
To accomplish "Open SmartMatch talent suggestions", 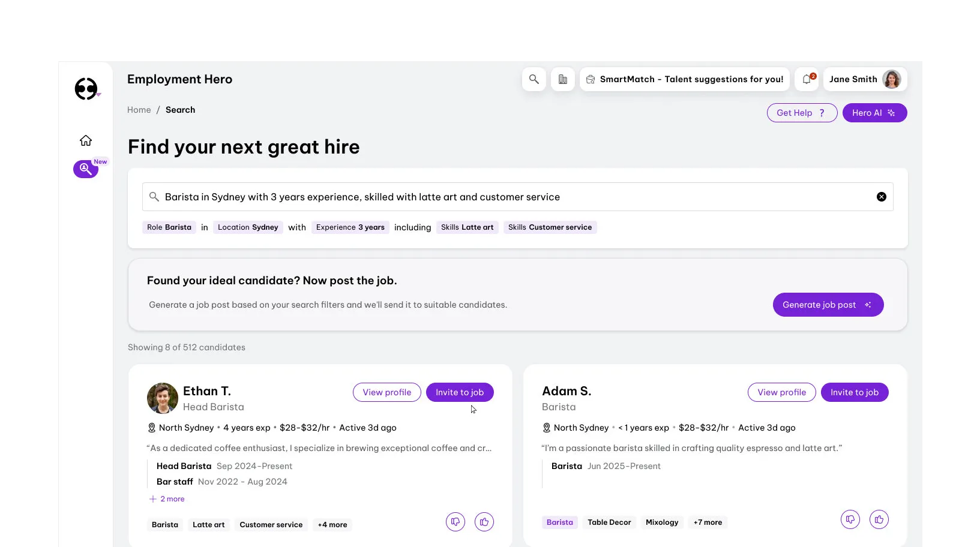I will point(685,79).
